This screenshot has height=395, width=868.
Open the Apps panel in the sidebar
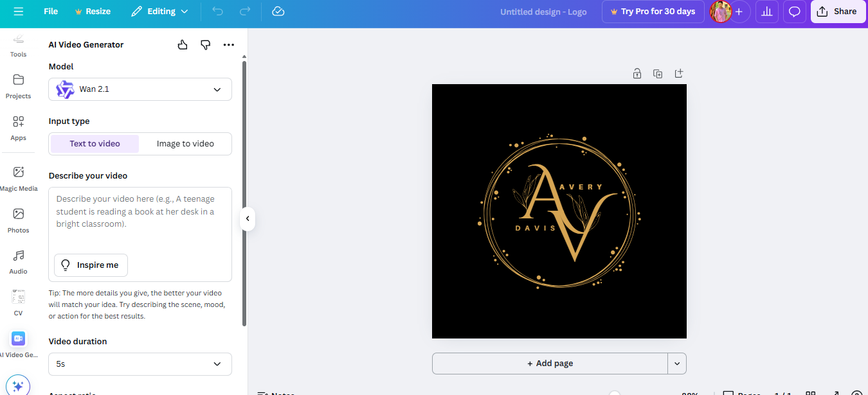click(18, 128)
